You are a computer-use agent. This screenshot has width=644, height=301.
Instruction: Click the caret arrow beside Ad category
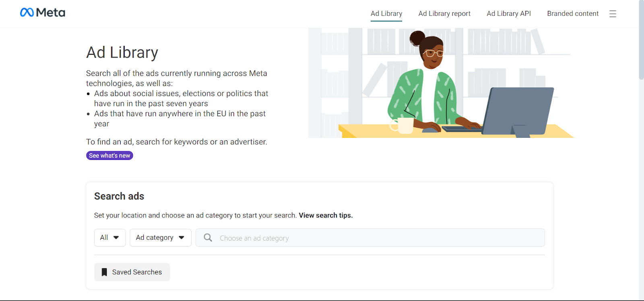pos(182,238)
